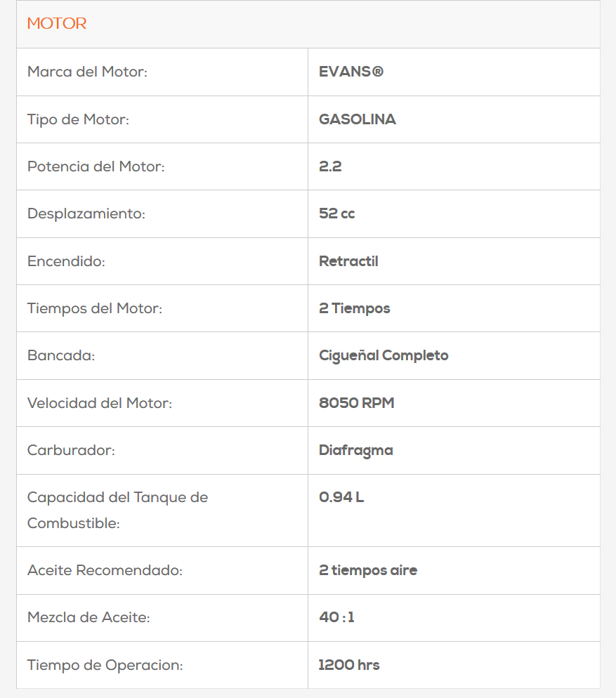
Task: Click the 2.2 power value
Action: [330, 166]
